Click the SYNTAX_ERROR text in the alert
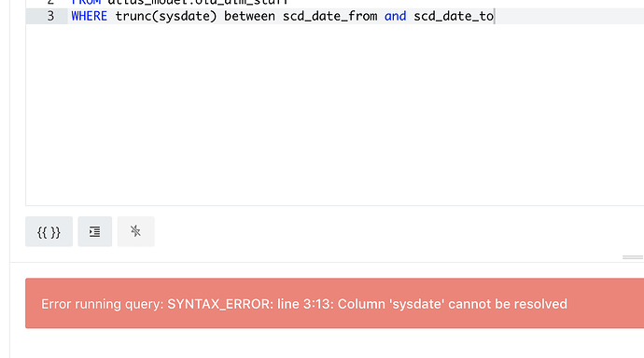 tap(220, 304)
